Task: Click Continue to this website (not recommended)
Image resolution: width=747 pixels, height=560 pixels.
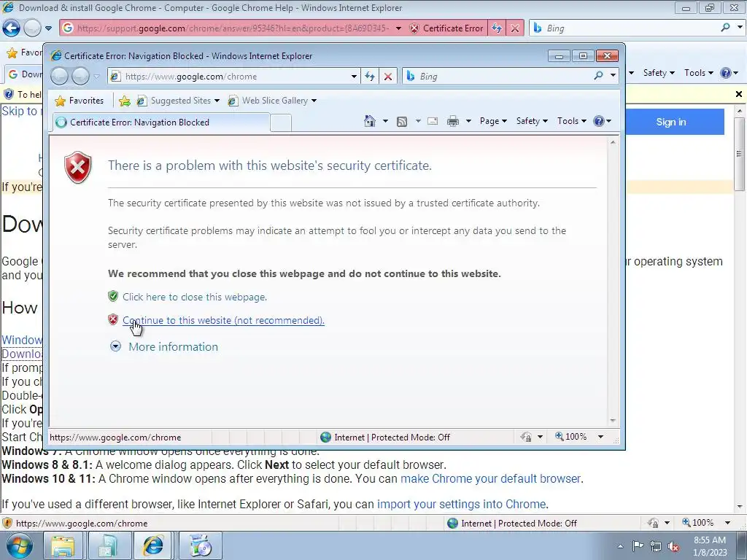Action: coord(223,321)
